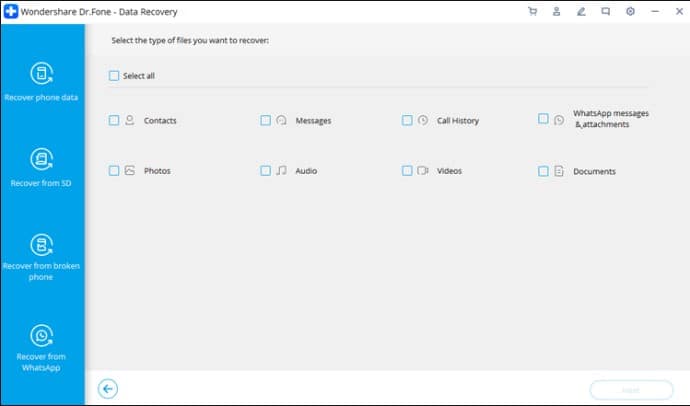Open the user account icon
Screen dimensions: 690x406
(x=557, y=11)
